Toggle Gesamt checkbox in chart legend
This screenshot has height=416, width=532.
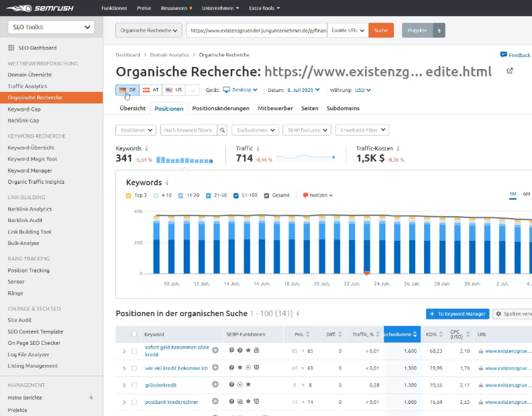tap(267, 196)
